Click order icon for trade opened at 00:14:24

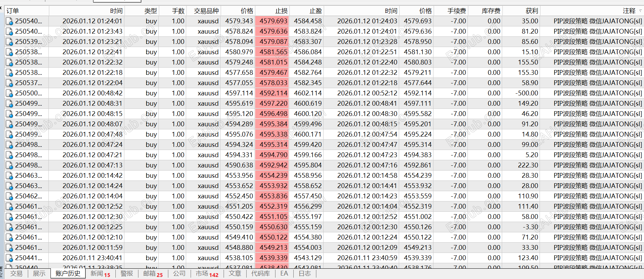click(x=9, y=186)
